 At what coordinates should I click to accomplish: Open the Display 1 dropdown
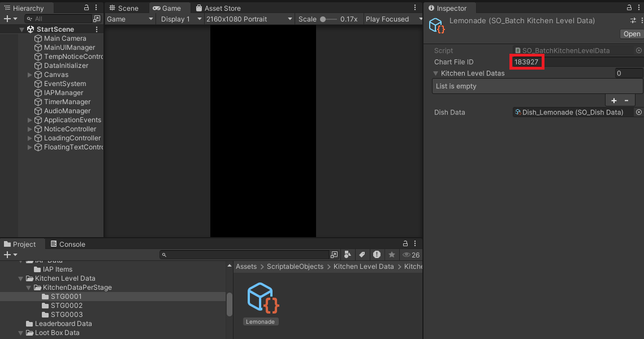(181, 19)
